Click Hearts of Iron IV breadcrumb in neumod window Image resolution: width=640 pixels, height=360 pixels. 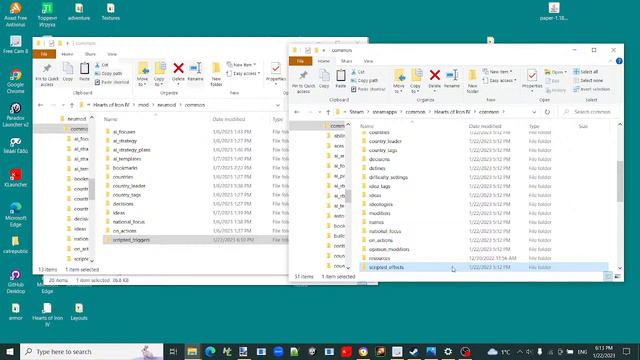coord(111,105)
